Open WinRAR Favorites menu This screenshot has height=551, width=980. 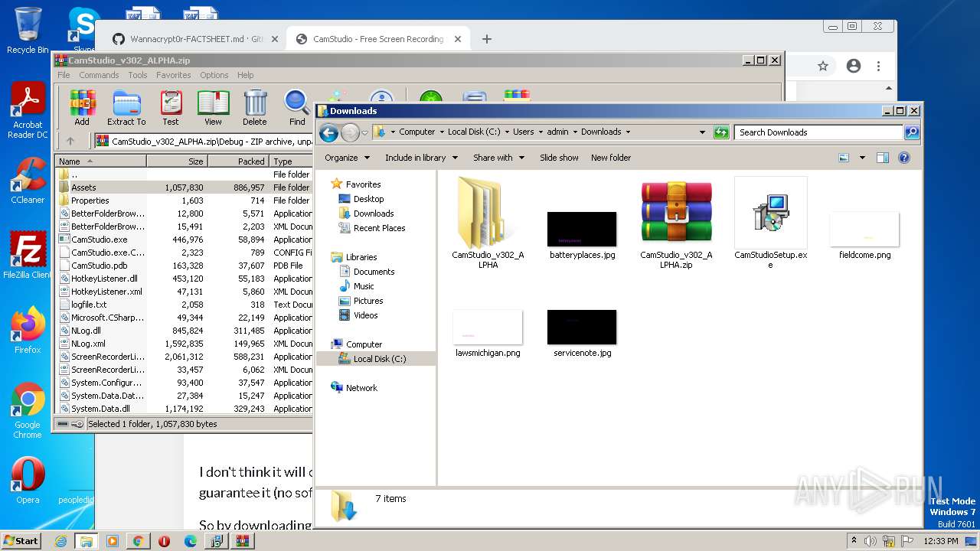[174, 75]
